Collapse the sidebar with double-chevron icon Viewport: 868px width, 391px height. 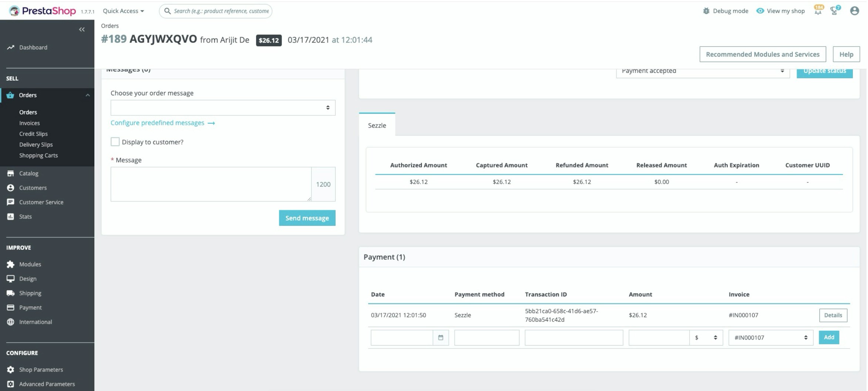(x=82, y=30)
